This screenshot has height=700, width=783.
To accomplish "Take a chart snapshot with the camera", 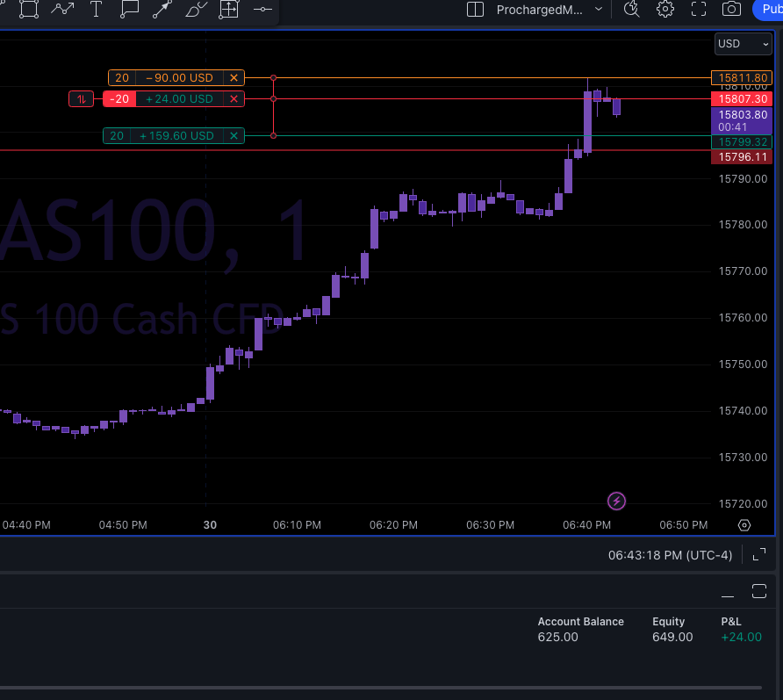I will tap(731, 10).
